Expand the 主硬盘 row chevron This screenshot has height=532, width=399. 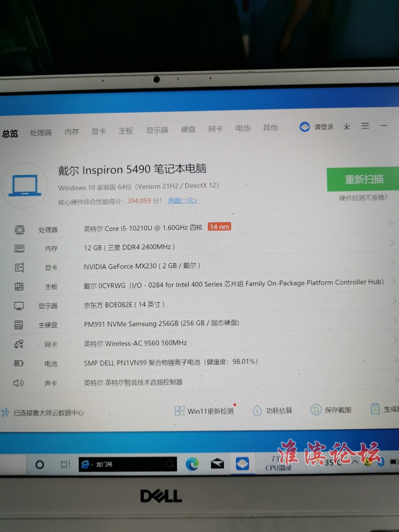coord(395,320)
